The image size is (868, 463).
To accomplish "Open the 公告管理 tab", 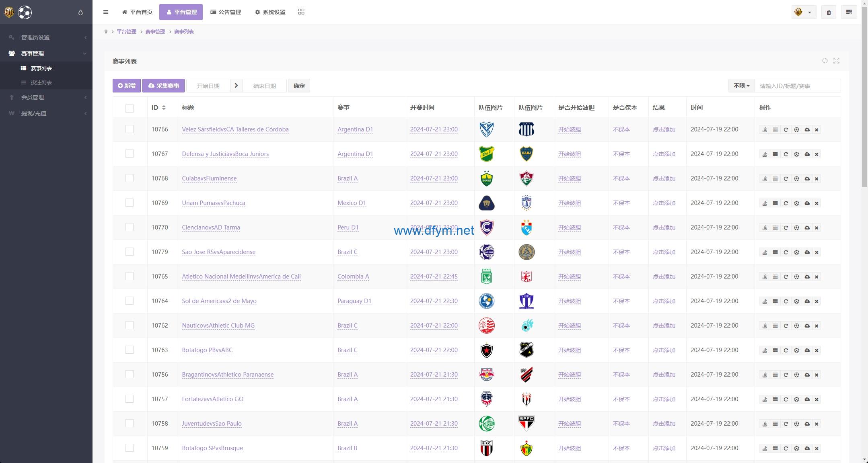I will (226, 12).
